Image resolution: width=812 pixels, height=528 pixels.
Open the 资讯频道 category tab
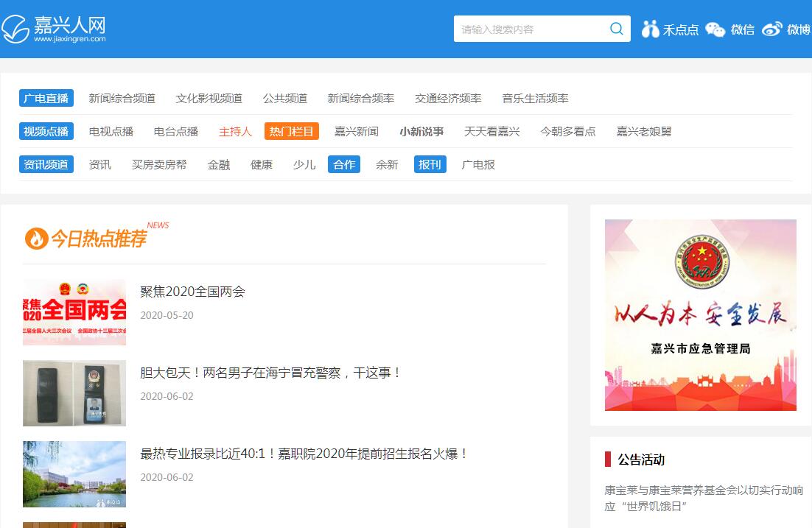coord(46,164)
